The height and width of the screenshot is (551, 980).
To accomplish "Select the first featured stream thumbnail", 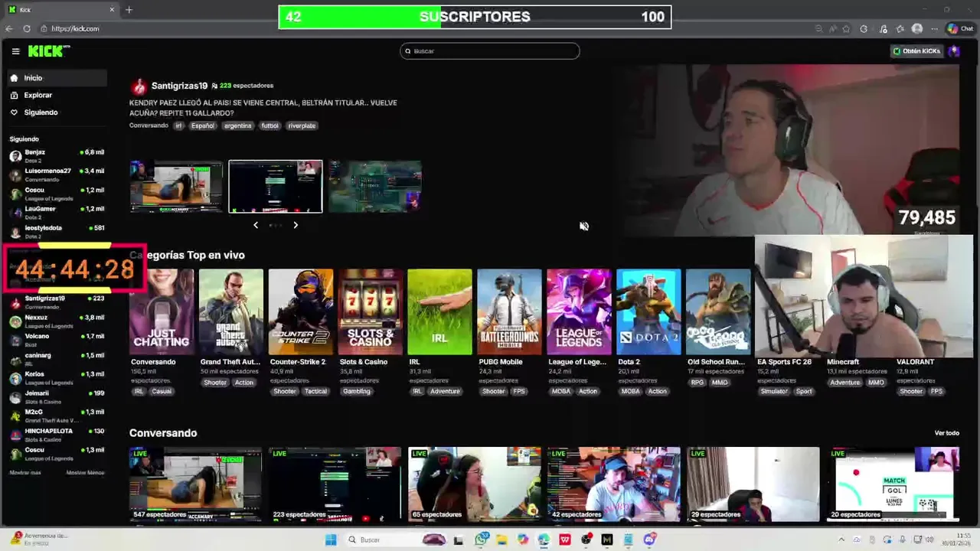I will coord(176,186).
